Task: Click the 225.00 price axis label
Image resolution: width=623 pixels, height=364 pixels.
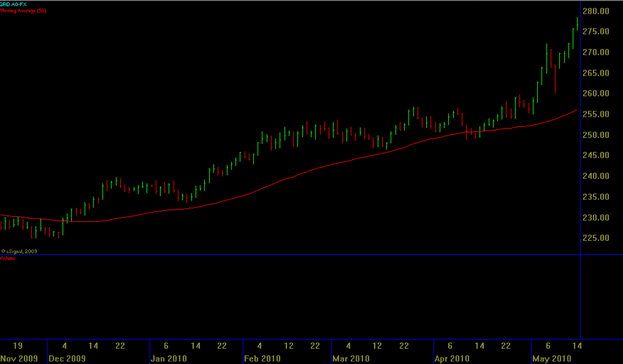Action: [x=596, y=238]
